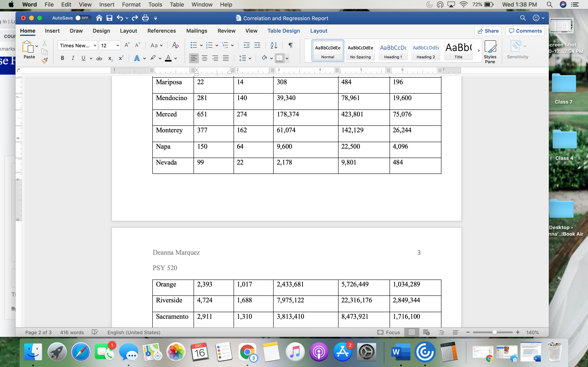This screenshot has height=367, width=588.
Task: Click the Sort A-Z icon
Action: (x=274, y=45)
